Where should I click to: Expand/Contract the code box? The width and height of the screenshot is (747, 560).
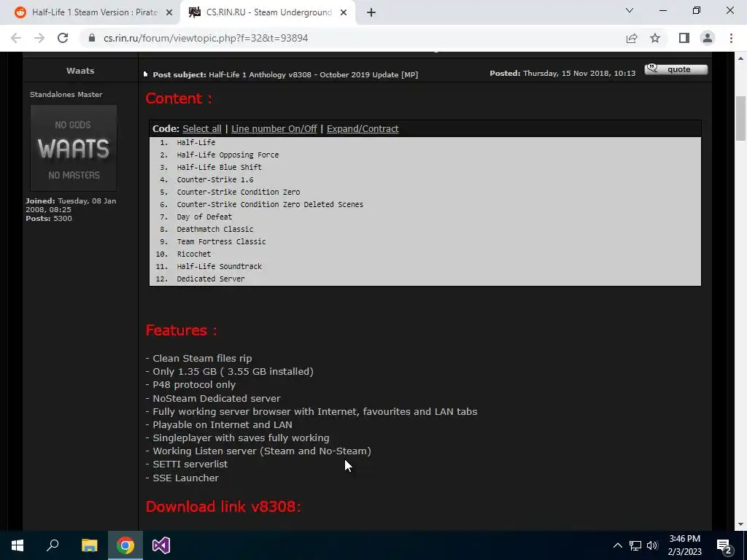[363, 128]
